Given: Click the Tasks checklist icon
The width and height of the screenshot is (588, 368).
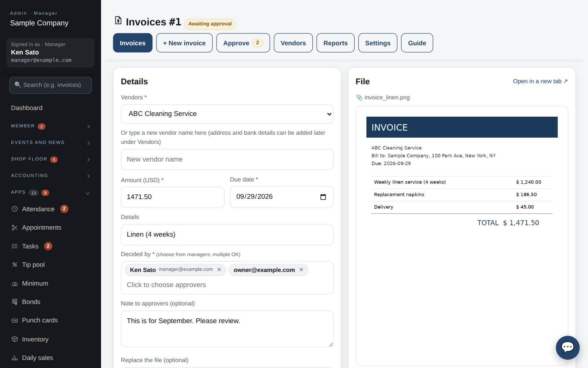Looking at the screenshot, I should point(15,246).
